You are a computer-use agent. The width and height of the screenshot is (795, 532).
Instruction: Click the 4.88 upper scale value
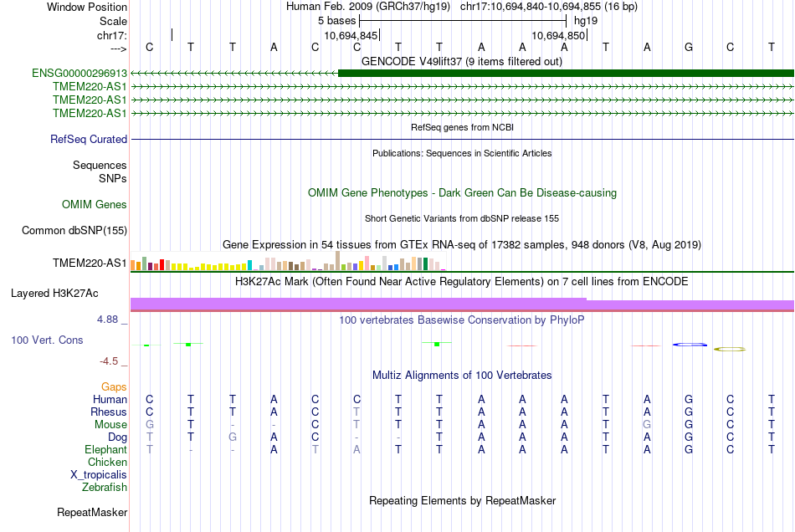[x=107, y=320]
